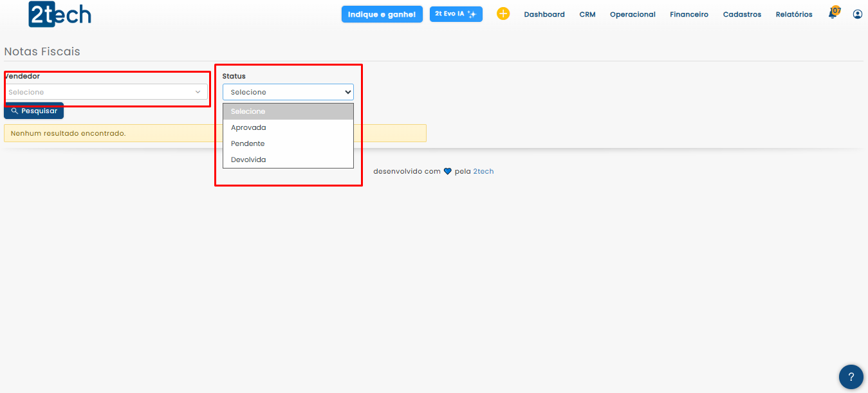Viewport: 868px width, 393px height.
Task: Pick the Selecione option in status list
Action: (248, 111)
